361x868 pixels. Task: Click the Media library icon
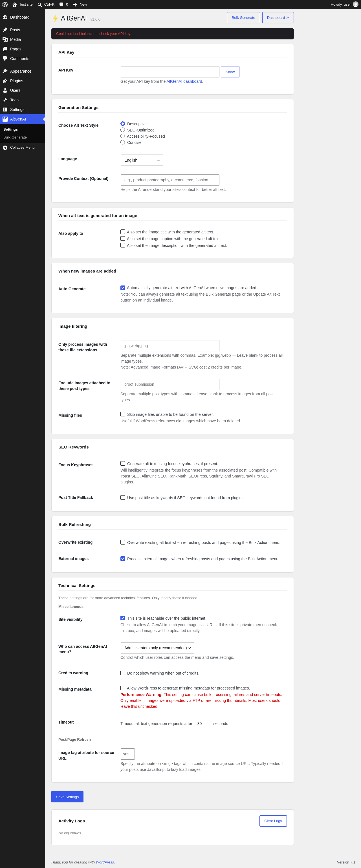[x=5, y=39]
